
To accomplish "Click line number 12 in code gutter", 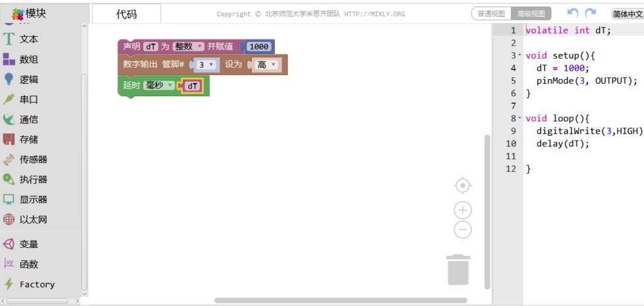I will pos(511,169).
